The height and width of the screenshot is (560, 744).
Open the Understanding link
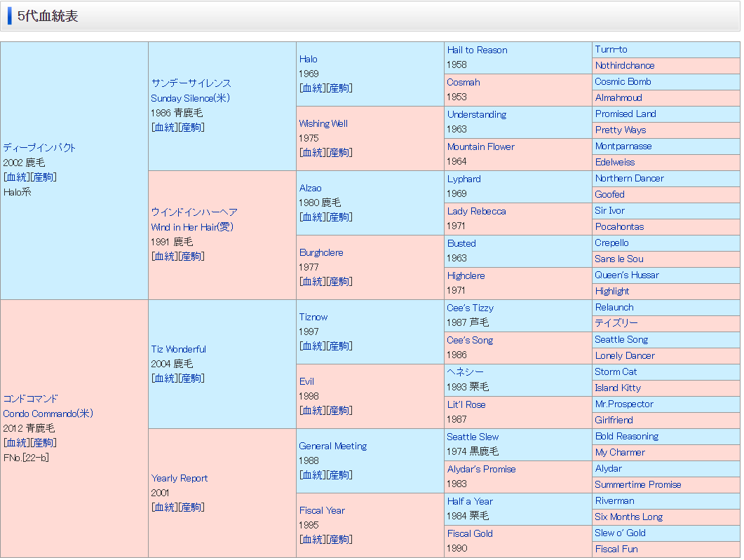pyautogui.click(x=477, y=115)
